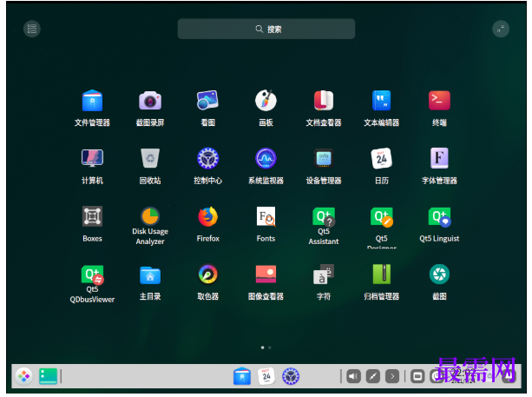Go to the second launcher page dot
The image size is (532, 397).
(270, 347)
